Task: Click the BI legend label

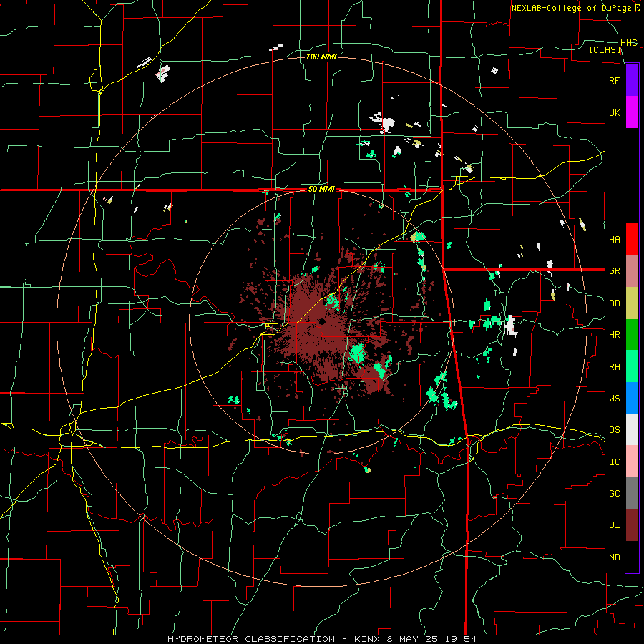Action: click(614, 525)
